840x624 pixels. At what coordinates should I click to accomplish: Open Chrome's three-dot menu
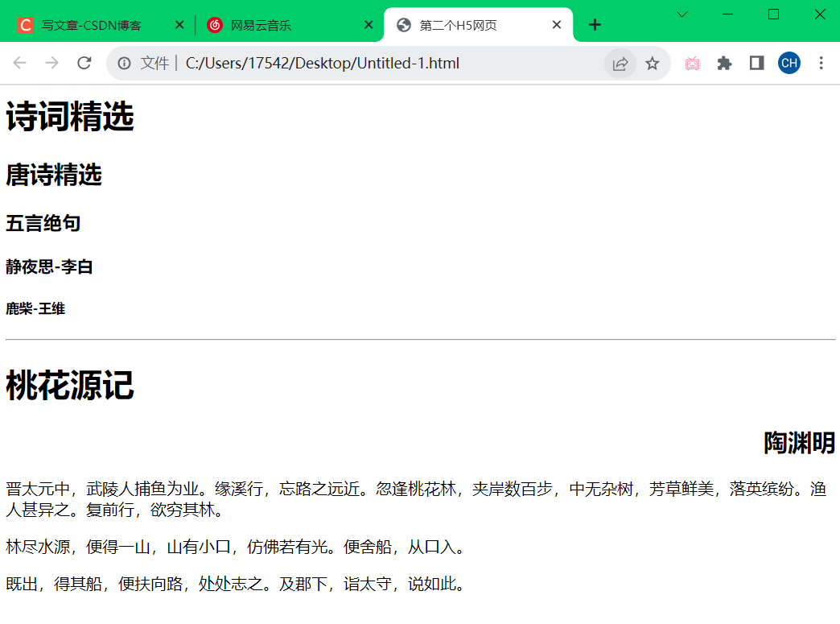point(821,64)
